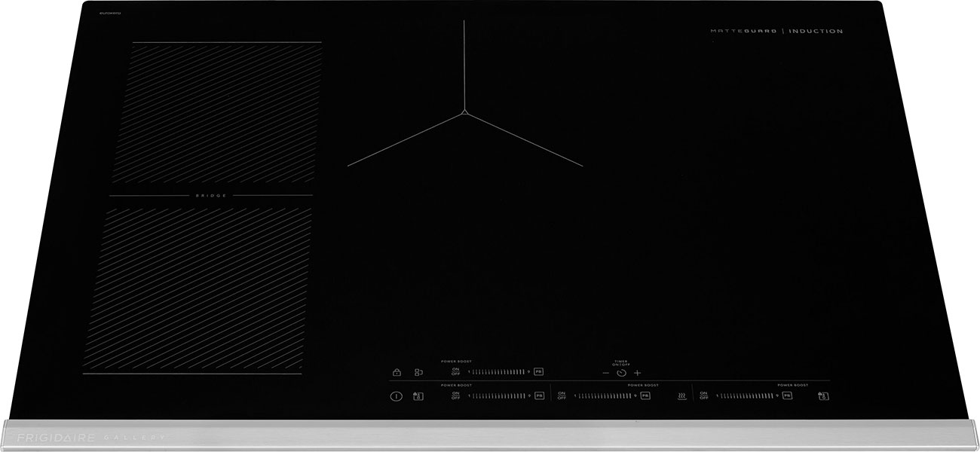Image resolution: width=980 pixels, height=452 pixels.
Task: Click the MATTEGUARD INDUCTION text
Action: point(777,31)
